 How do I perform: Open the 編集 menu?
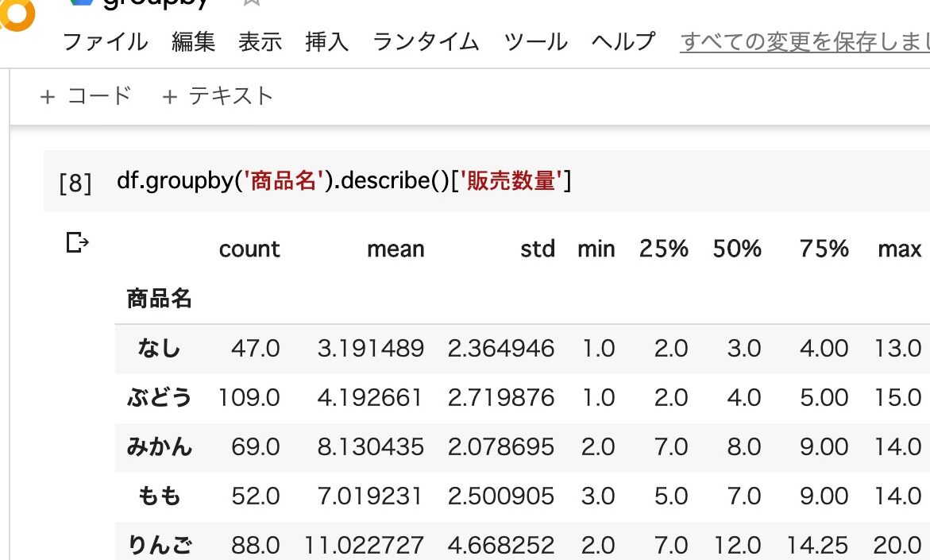(191, 42)
